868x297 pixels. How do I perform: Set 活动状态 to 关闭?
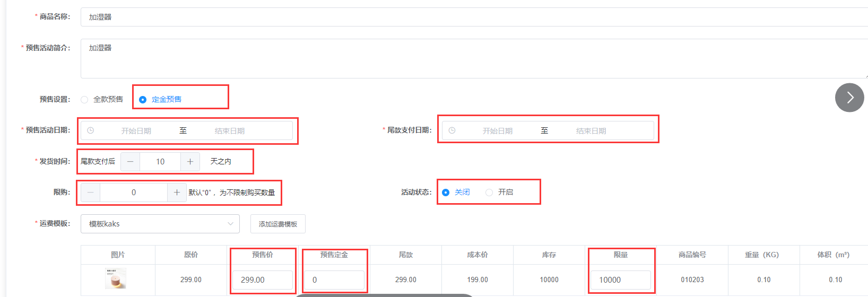[456, 192]
